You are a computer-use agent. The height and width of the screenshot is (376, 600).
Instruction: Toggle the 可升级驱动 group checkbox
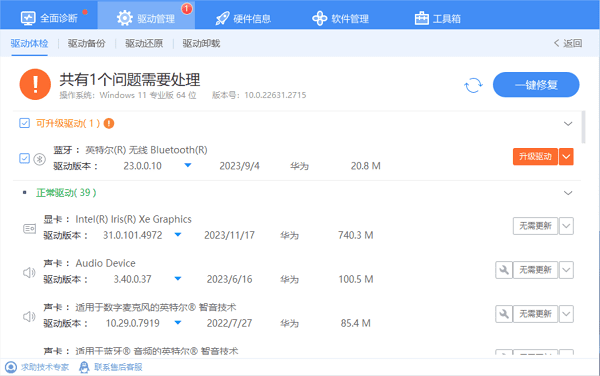click(24, 123)
